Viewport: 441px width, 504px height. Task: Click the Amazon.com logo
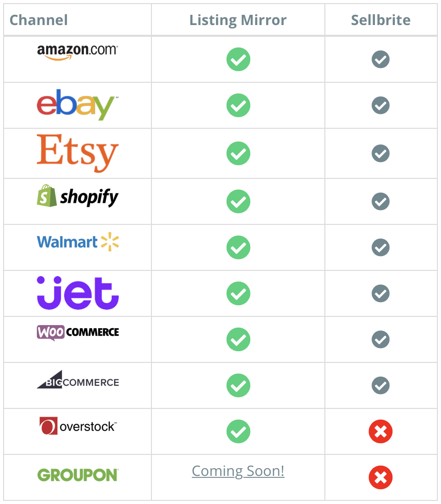(78, 52)
